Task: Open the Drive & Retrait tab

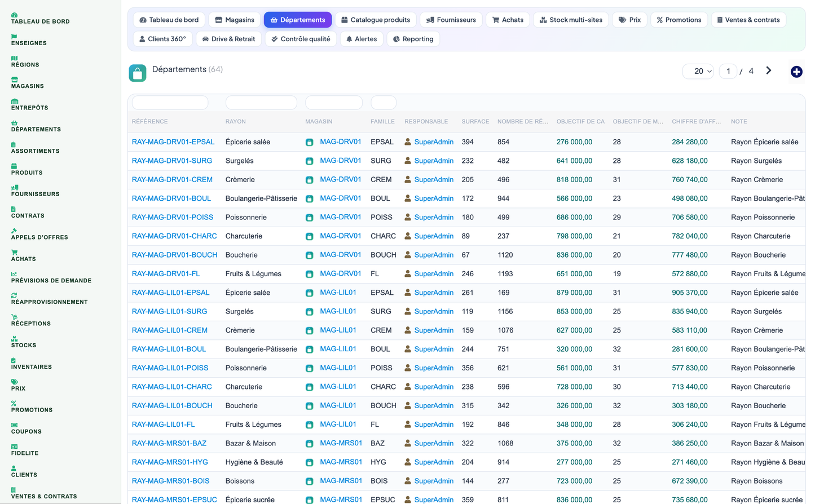Action: [x=228, y=39]
